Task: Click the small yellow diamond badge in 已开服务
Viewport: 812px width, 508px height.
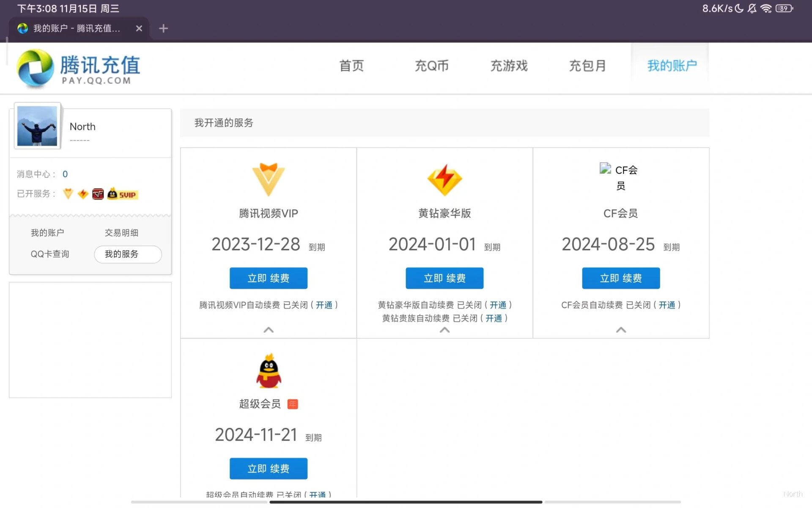Action: [x=83, y=194]
